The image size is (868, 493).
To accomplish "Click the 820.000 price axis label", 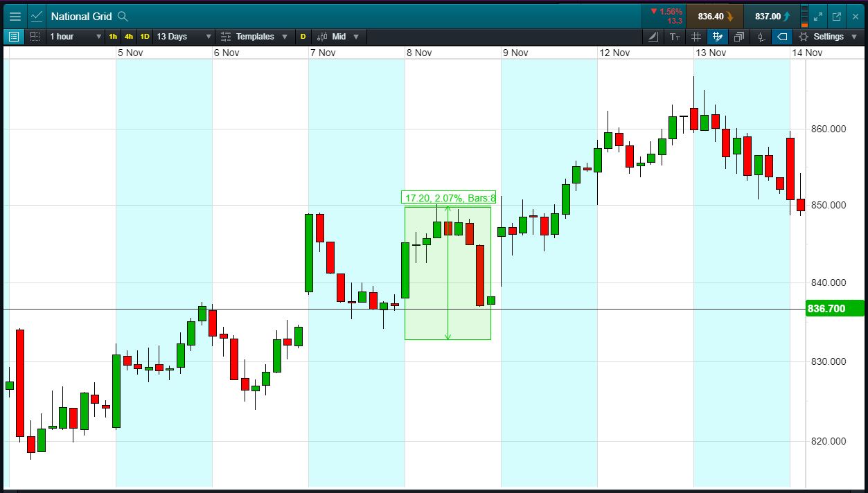I will pos(828,441).
